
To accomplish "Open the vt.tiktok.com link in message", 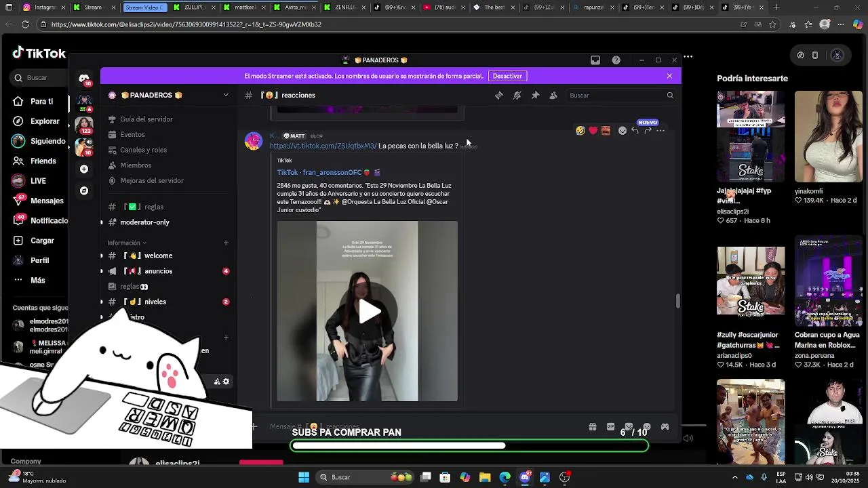I will coord(323,146).
